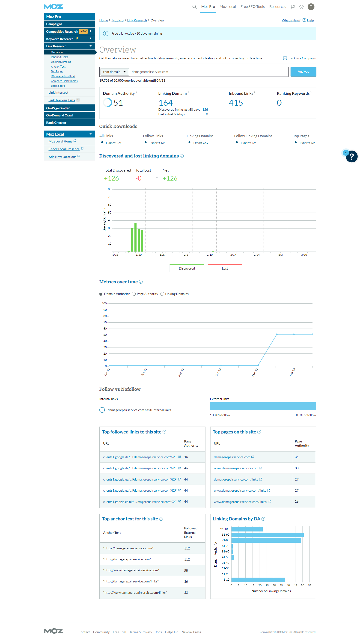Click the Feb '23 data point on metrics line
The image size is (360, 644).
294,334
